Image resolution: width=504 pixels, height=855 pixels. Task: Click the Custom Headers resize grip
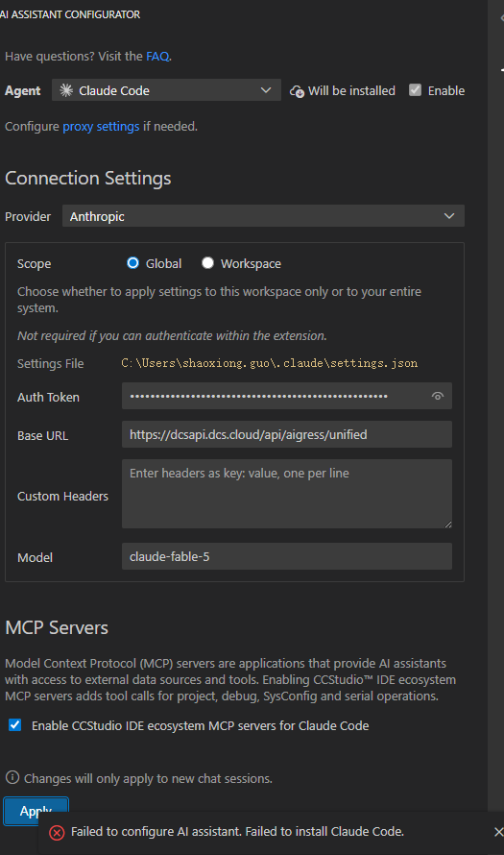[448, 524]
